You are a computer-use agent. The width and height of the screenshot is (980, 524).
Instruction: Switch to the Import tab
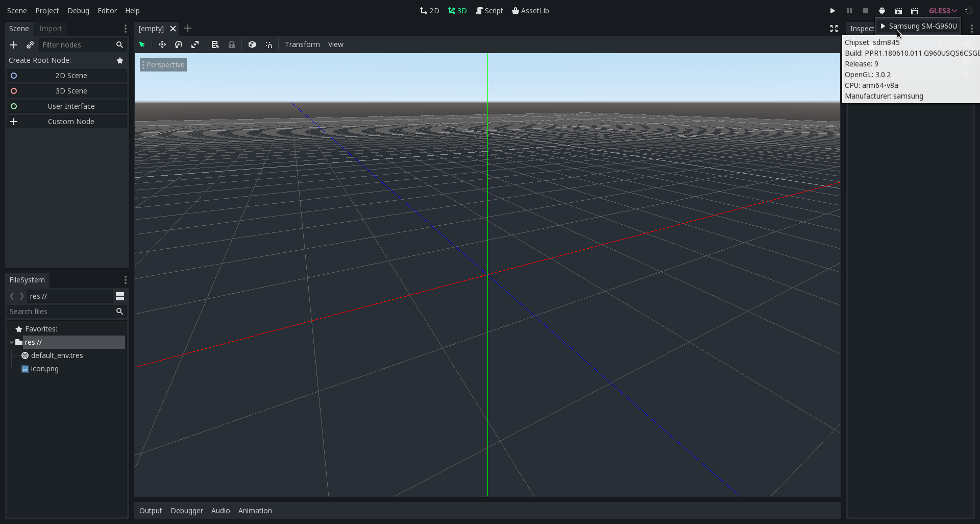click(51, 29)
